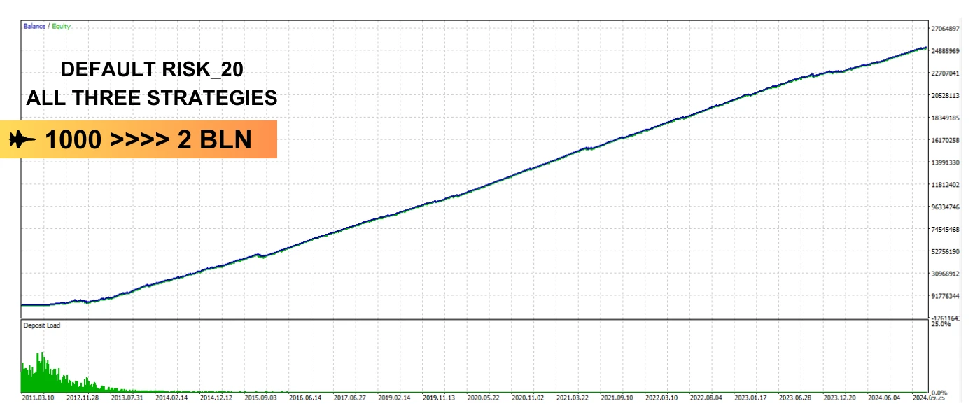Viewport: 980px width, 420px height.
Task: Click the 0.0% deposit load scale label
Action: pyautogui.click(x=939, y=393)
